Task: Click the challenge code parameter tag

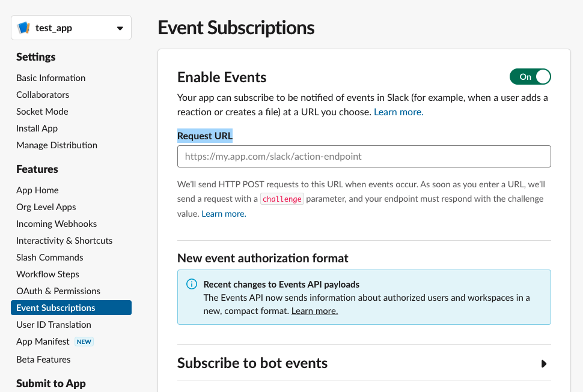Action: pyautogui.click(x=282, y=199)
